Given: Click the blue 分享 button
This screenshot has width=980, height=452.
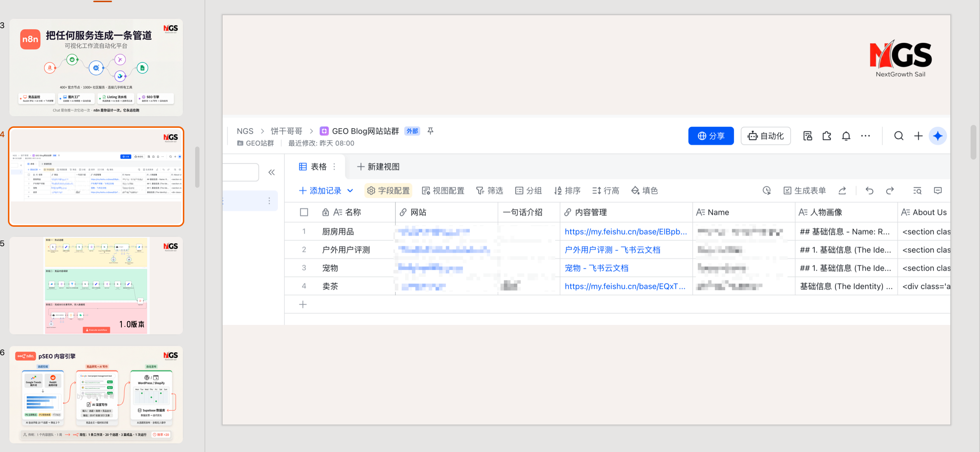Looking at the screenshot, I should pyautogui.click(x=710, y=136).
